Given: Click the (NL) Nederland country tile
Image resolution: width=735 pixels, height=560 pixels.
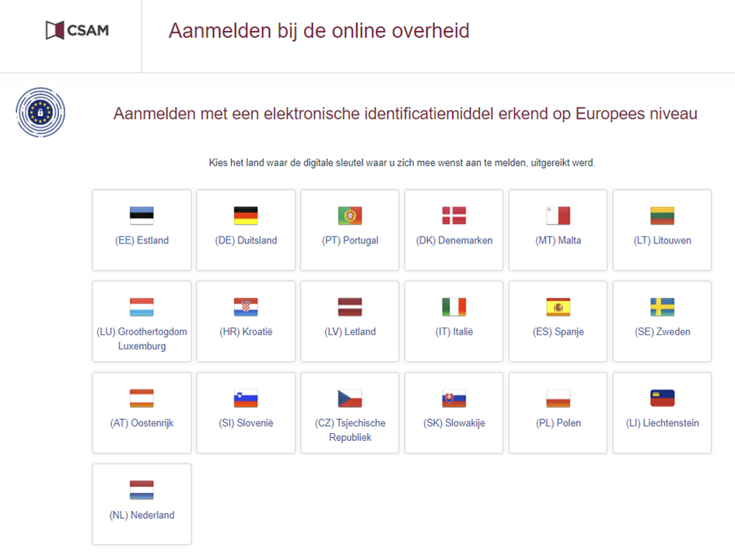Looking at the screenshot, I should click(x=142, y=504).
